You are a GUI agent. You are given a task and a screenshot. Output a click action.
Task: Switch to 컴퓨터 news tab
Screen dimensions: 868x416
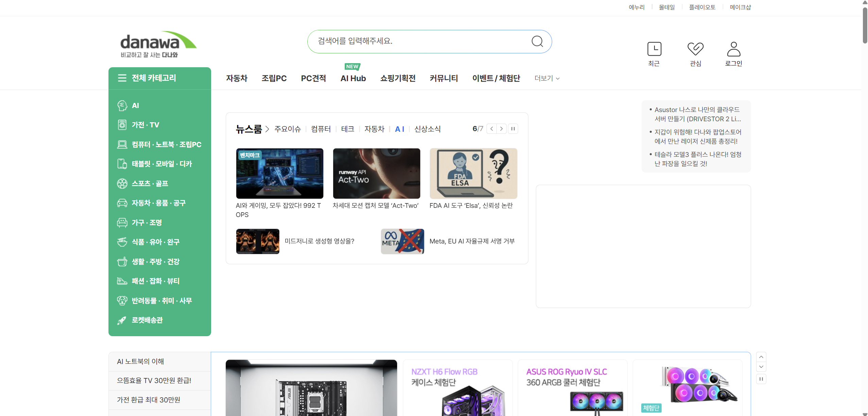321,129
